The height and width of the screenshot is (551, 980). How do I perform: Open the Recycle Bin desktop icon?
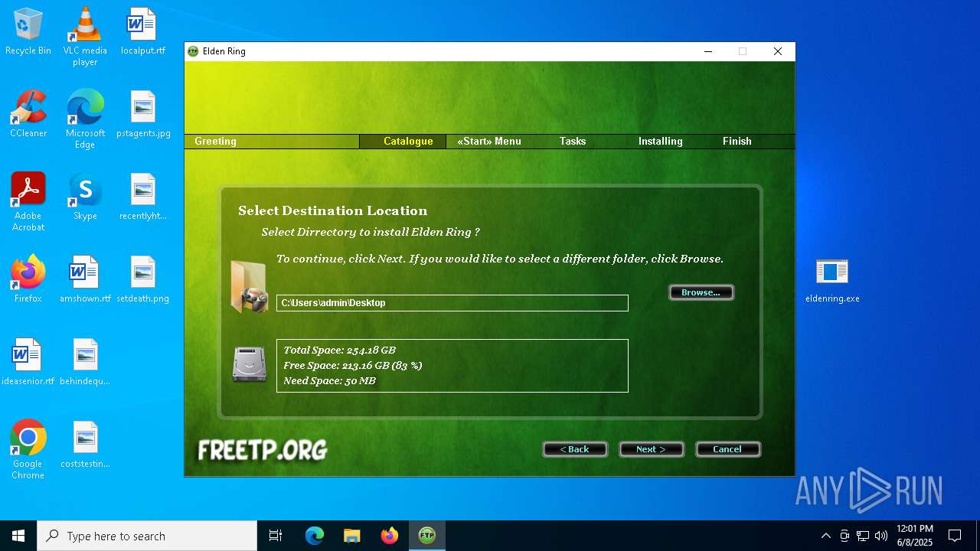28,32
